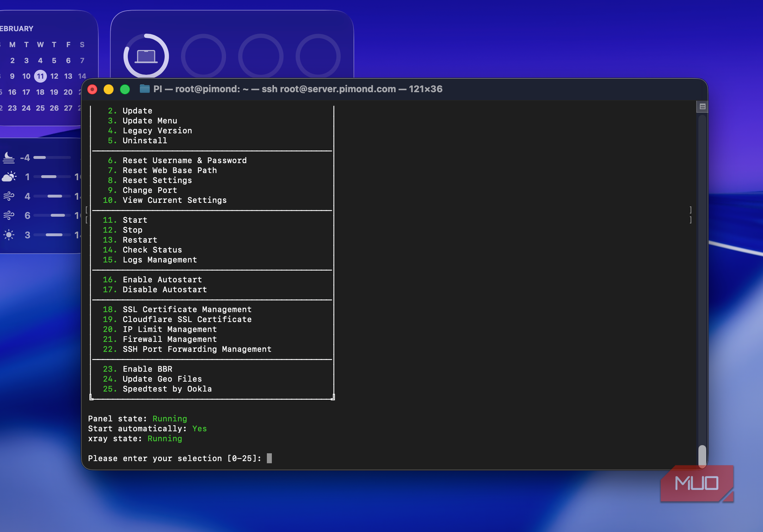Click the split pane icon above the scrollbar

click(x=702, y=107)
